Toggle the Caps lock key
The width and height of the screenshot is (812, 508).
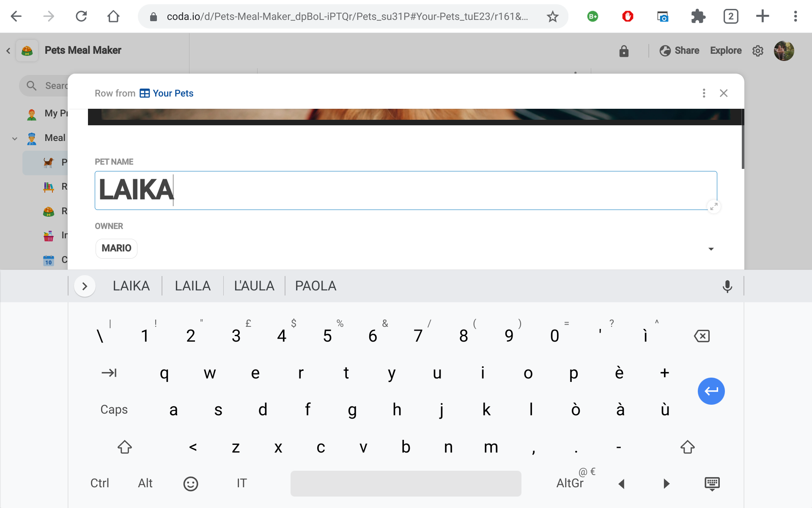pos(114,410)
